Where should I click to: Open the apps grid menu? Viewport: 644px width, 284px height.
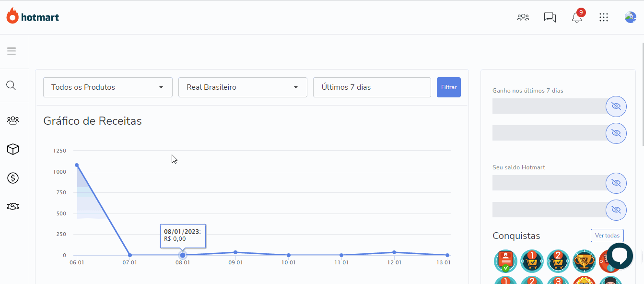pos(604,17)
